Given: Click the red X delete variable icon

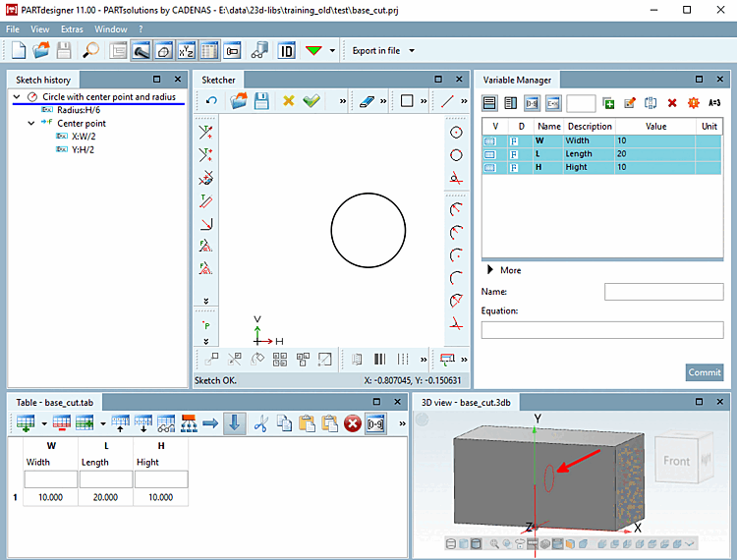Looking at the screenshot, I should [x=672, y=102].
